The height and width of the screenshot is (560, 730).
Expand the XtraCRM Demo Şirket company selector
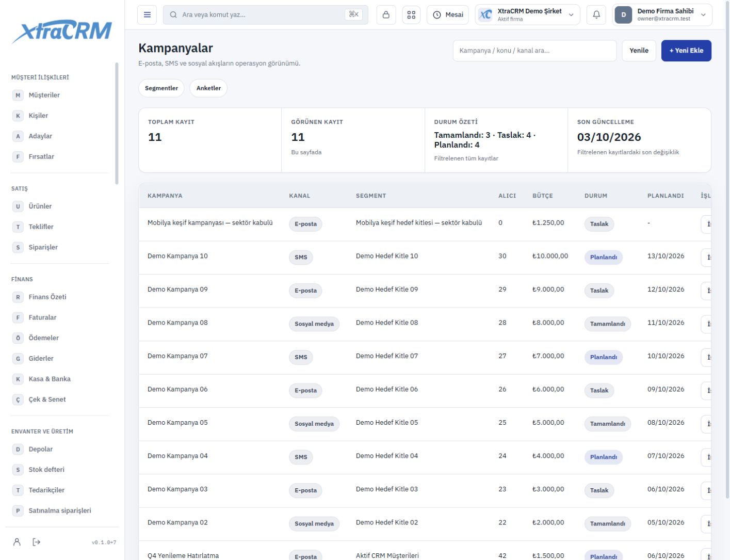(527, 15)
